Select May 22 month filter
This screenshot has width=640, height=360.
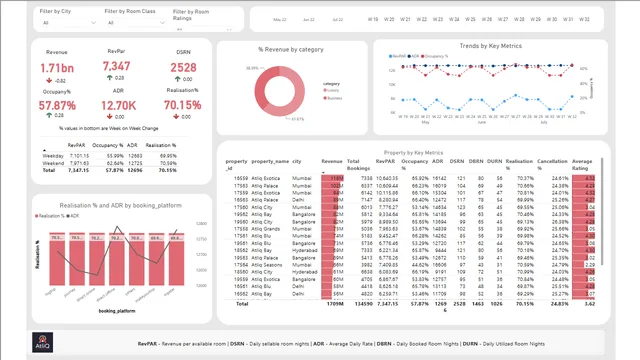(280, 20)
